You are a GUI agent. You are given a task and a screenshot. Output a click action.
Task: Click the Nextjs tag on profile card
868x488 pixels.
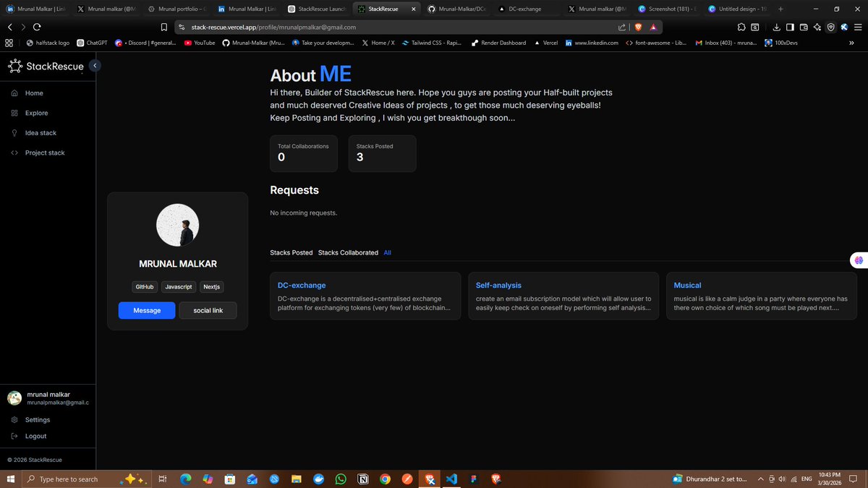212,287
